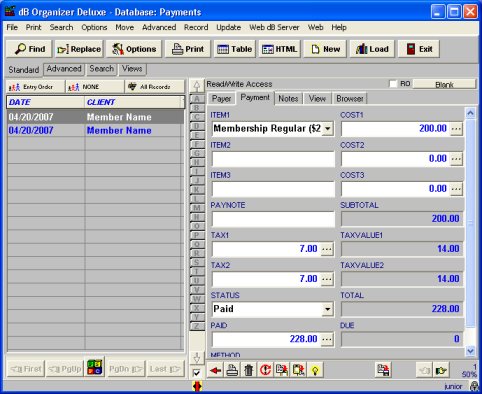Click the PAYNOTE input field
The height and width of the screenshot is (394, 482).
[273, 219]
